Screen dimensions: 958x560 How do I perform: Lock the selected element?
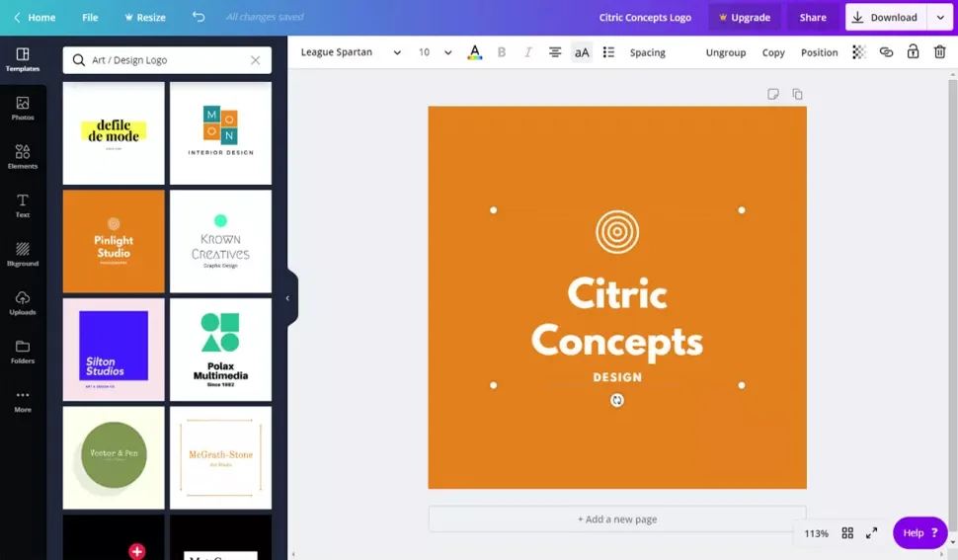pyautogui.click(x=913, y=52)
